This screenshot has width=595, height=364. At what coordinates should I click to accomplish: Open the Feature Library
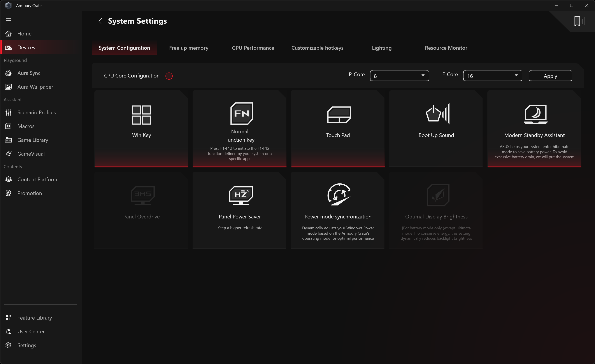pos(35,318)
